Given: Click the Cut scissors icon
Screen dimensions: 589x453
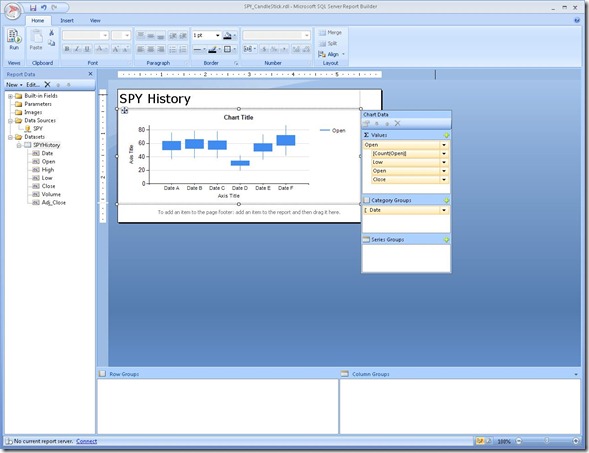Looking at the screenshot, I should pyautogui.click(x=51, y=33).
